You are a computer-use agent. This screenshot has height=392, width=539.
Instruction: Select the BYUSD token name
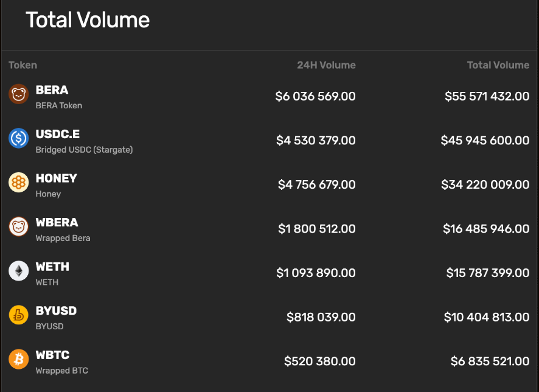[56, 310]
